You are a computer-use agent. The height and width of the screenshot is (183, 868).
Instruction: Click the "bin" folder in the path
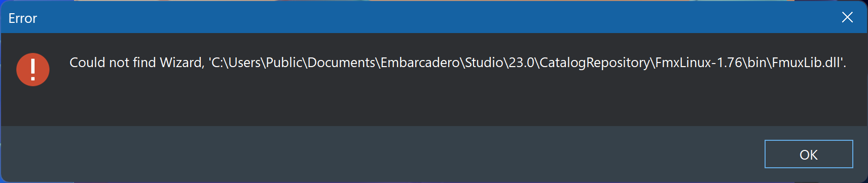(757, 63)
